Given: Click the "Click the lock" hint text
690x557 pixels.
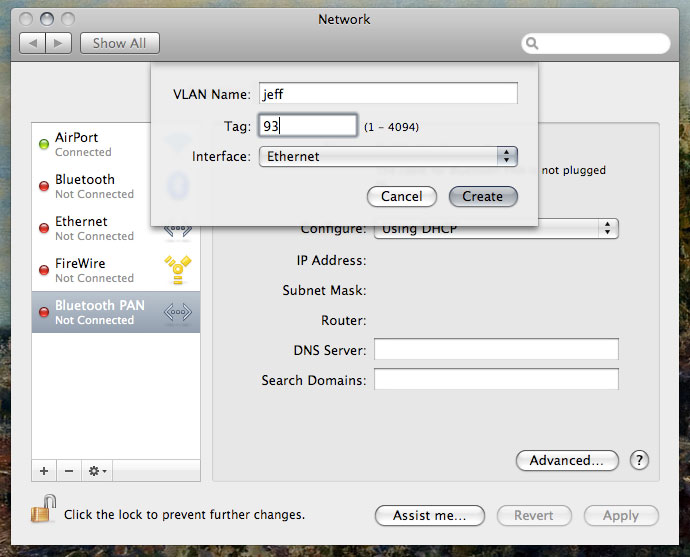Looking at the screenshot, I should pyautogui.click(x=184, y=514).
